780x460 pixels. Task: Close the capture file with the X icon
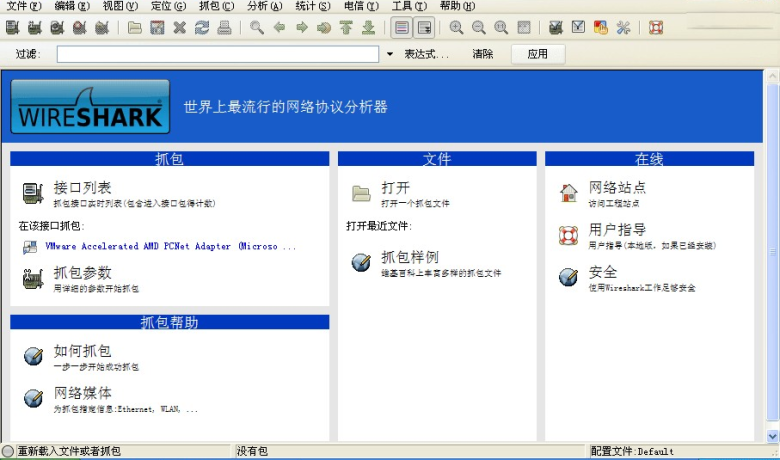(x=180, y=27)
